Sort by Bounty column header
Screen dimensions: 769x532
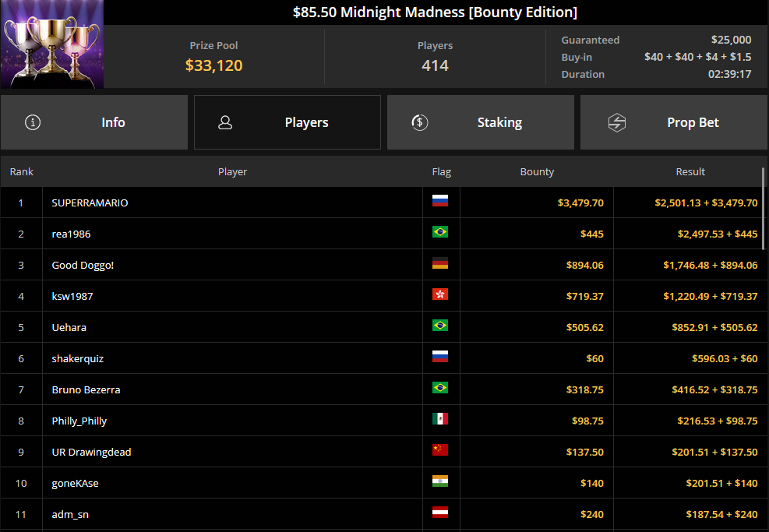tap(537, 171)
